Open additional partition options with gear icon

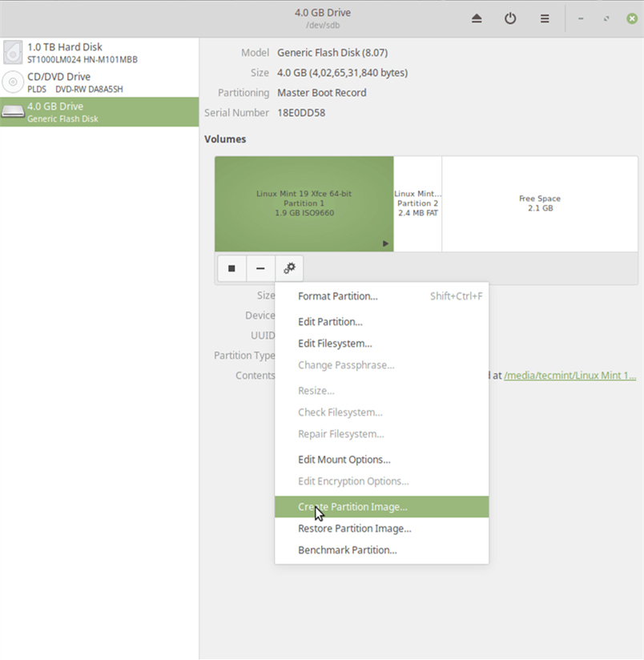pyautogui.click(x=289, y=268)
